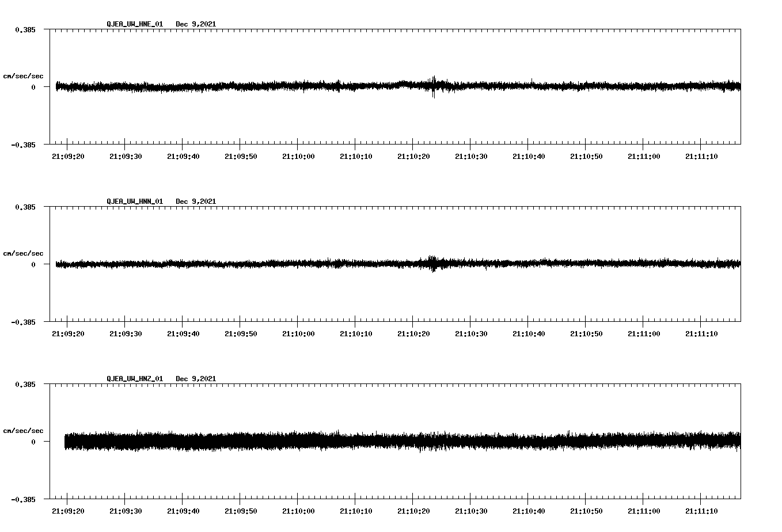
Task: Click the cm/sec/sec unit label of HNE chart
Action: pos(23,76)
